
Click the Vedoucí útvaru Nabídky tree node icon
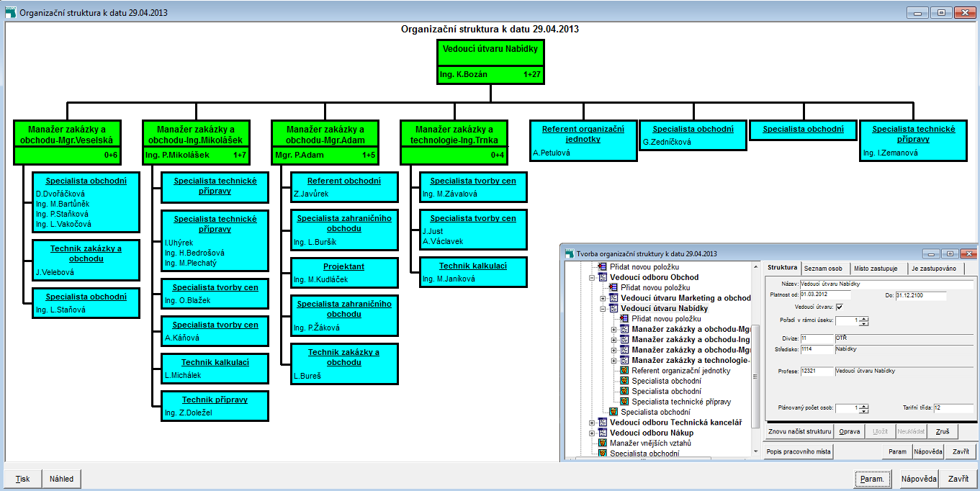[x=614, y=308]
